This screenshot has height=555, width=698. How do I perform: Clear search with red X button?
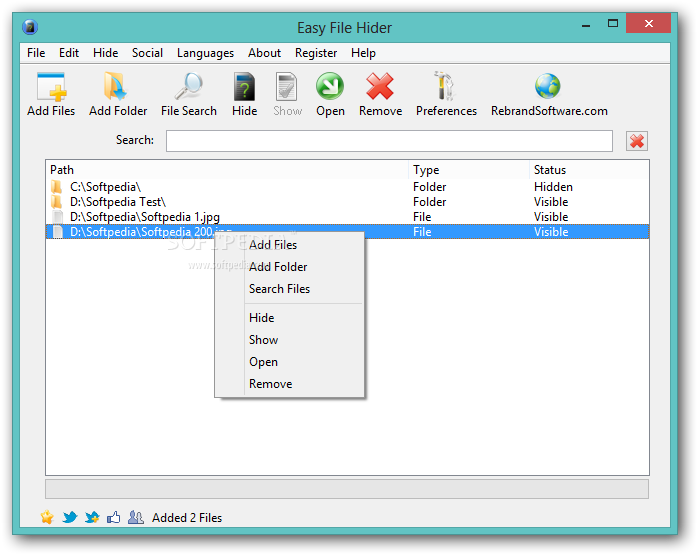(x=637, y=141)
